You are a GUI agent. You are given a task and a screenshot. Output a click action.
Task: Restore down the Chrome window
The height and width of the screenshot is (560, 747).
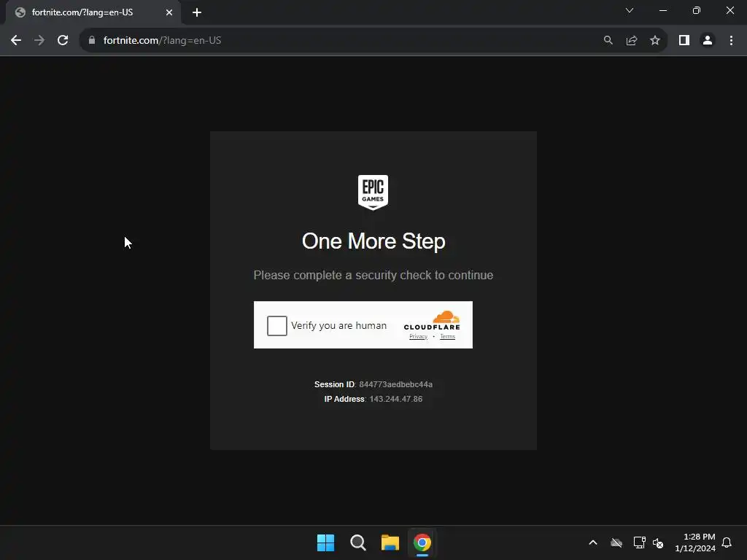[x=697, y=10]
